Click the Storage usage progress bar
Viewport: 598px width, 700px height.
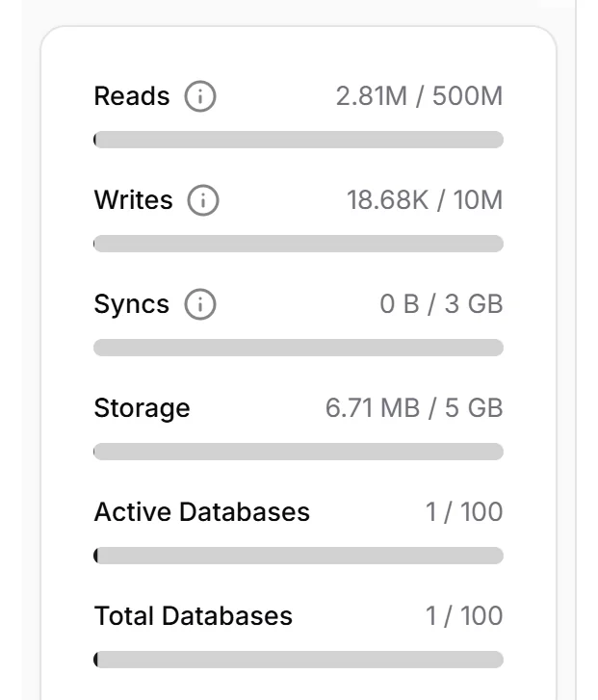[299, 452]
